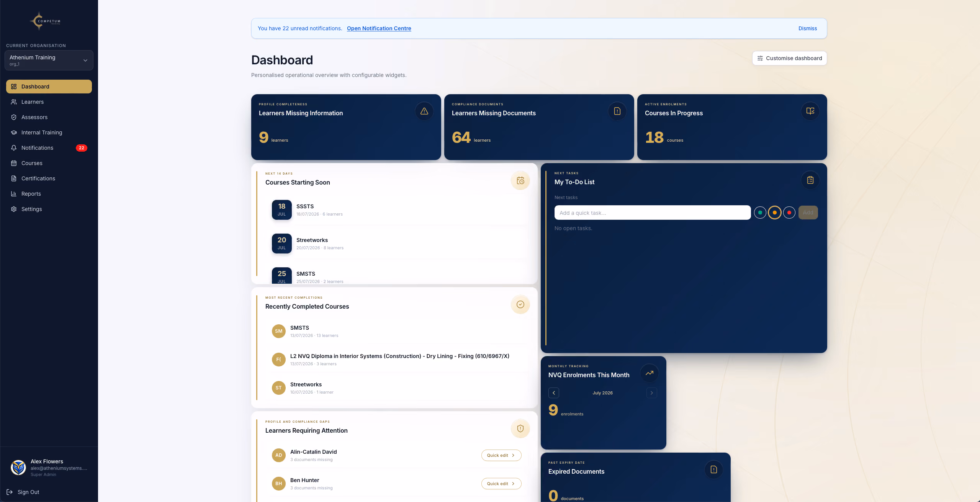Open the completed SMSTS course entry
This screenshot has width=980, height=502.
(397, 331)
